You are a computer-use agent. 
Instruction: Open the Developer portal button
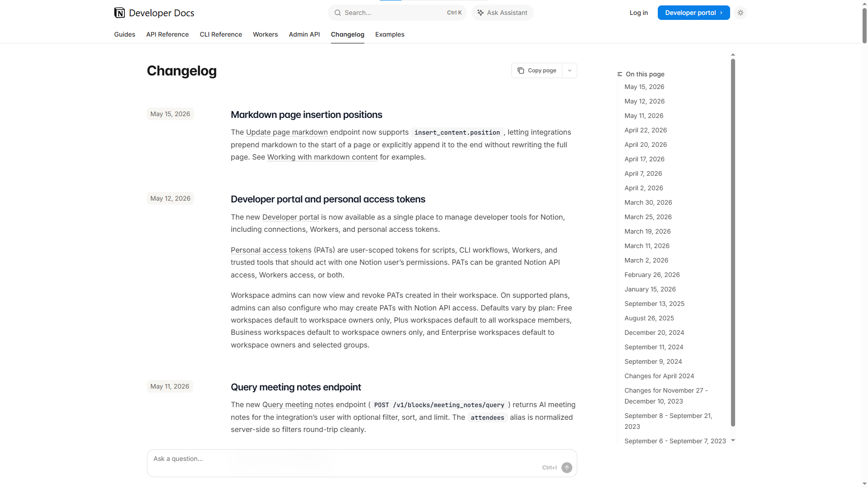[x=693, y=13]
